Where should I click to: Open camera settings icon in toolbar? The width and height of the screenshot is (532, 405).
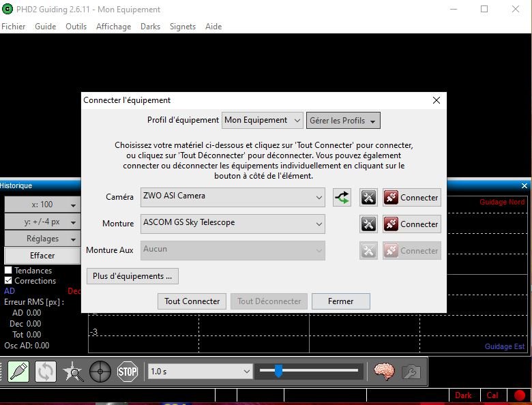tap(411, 372)
